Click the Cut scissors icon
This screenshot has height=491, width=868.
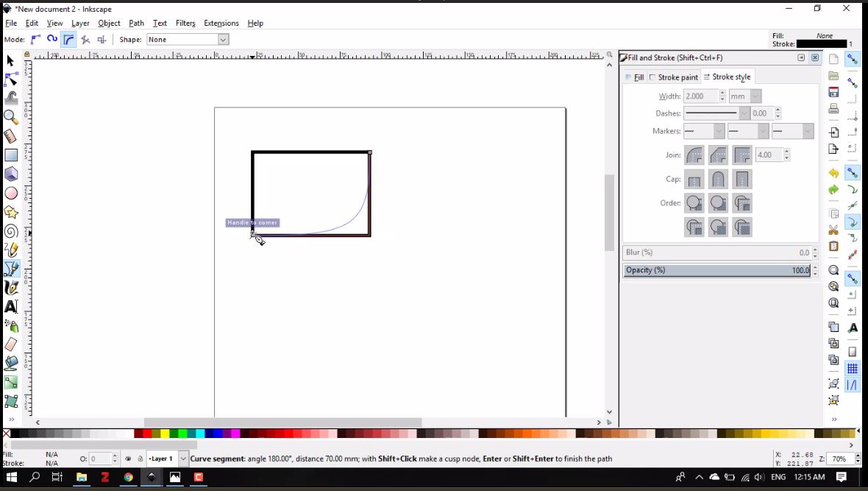833,230
